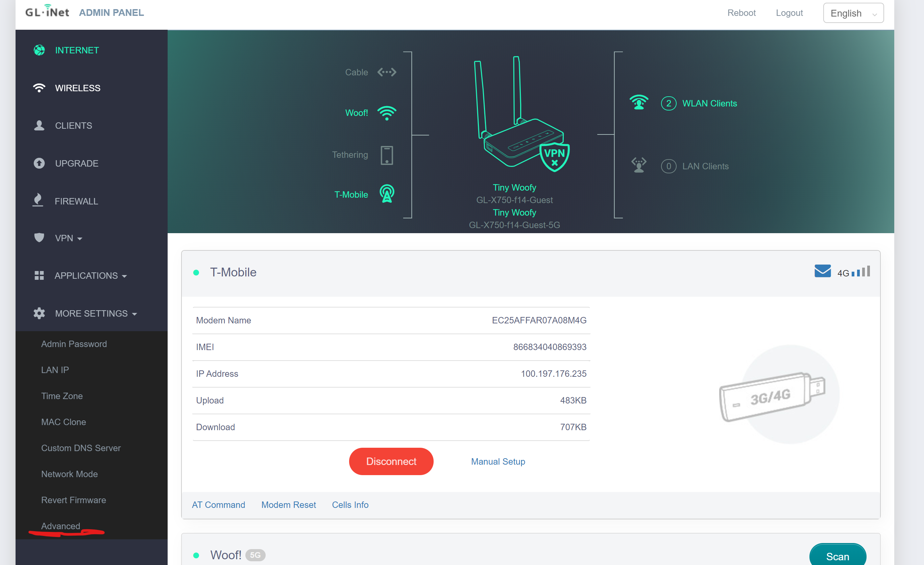Disconnect the T-Mobile modem

(x=391, y=461)
